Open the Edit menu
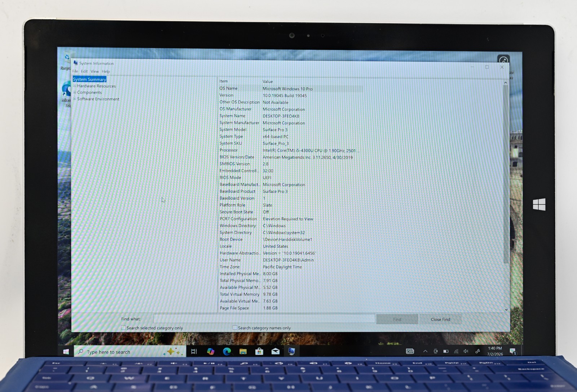 point(84,71)
